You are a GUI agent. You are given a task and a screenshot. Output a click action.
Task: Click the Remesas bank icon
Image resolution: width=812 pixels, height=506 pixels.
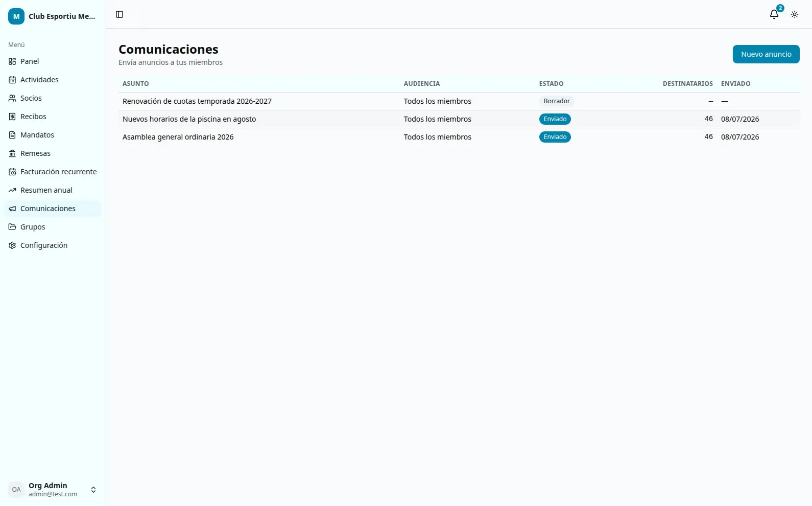click(12, 153)
